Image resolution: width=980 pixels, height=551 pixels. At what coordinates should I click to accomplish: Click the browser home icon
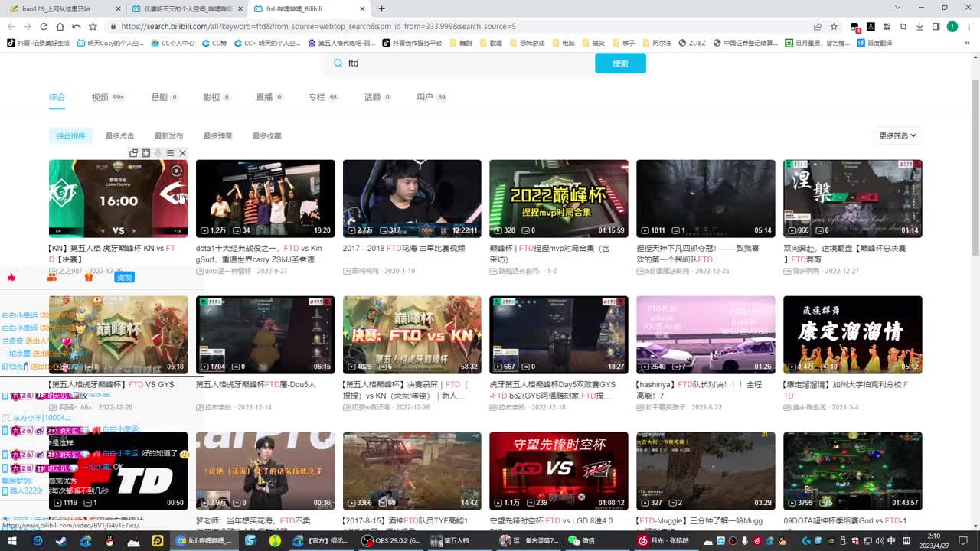point(60,26)
